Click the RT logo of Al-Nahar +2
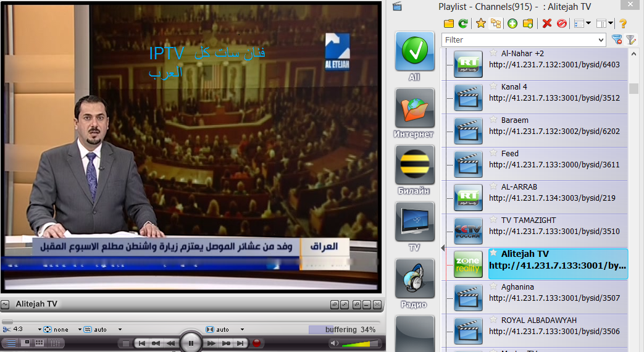Image resolution: width=644 pixels, height=352 pixels. tap(468, 64)
